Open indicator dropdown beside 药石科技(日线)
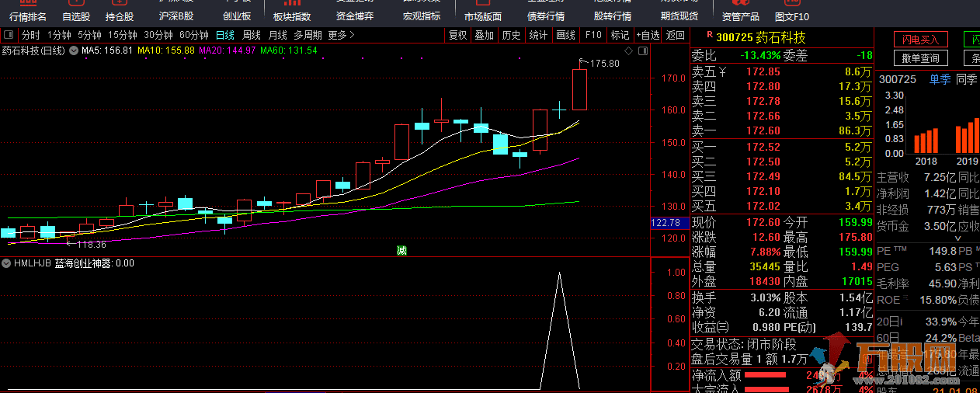The width and height of the screenshot is (980, 393). click(74, 50)
